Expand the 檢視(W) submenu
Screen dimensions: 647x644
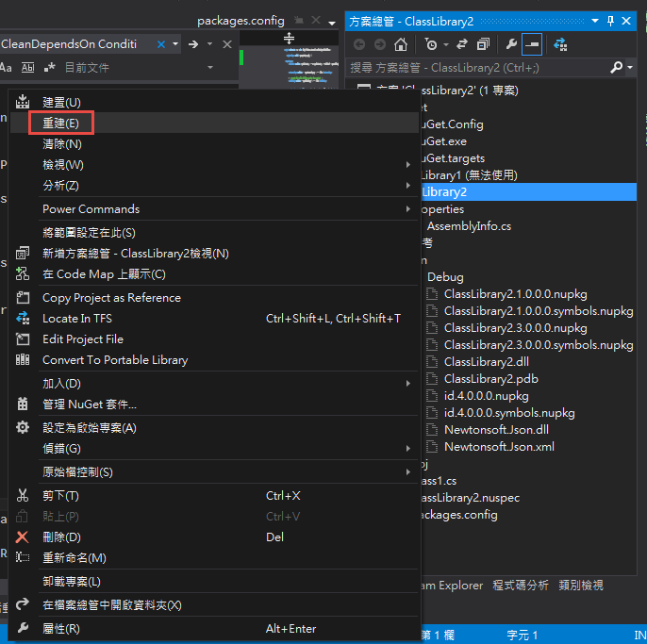point(215,165)
